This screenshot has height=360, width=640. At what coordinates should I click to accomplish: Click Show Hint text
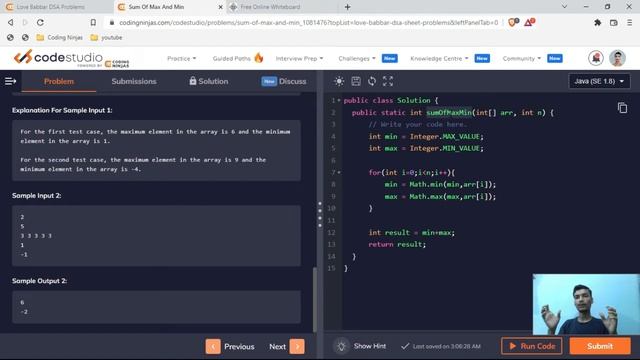(370, 346)
